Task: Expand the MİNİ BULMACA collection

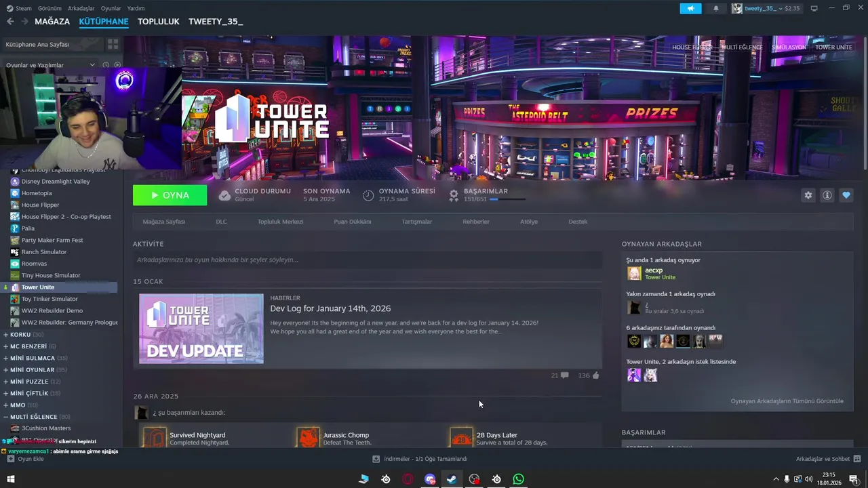Action: [x=36, y=358]
